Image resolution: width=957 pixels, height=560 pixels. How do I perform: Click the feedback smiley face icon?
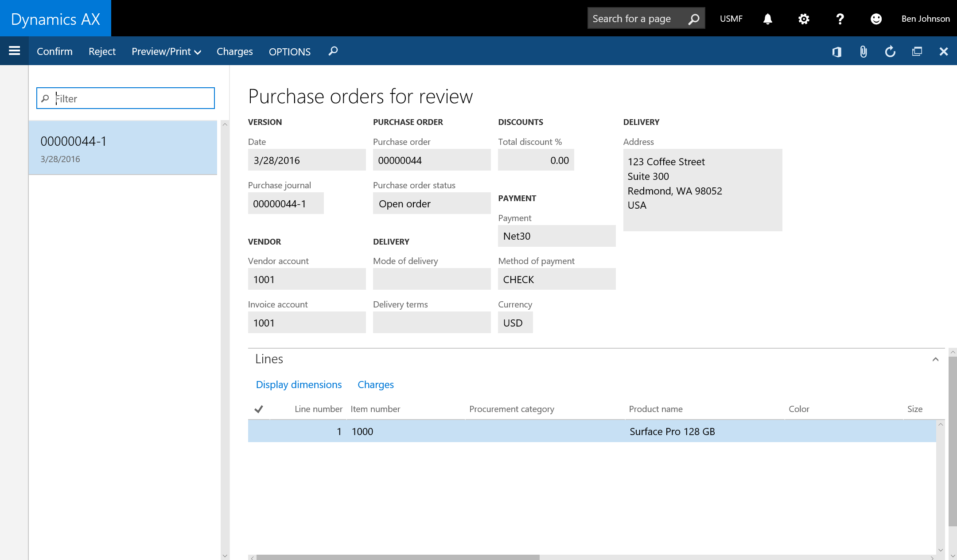(876, 19)
